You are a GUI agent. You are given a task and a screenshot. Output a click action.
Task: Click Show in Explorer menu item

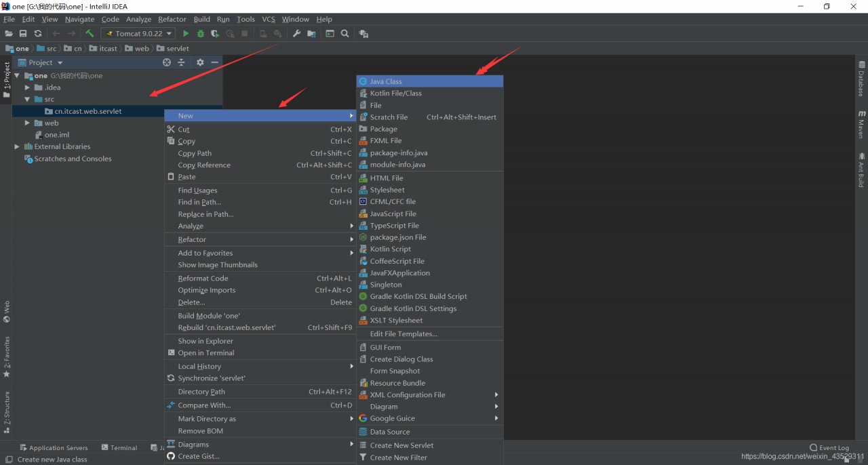260,341
